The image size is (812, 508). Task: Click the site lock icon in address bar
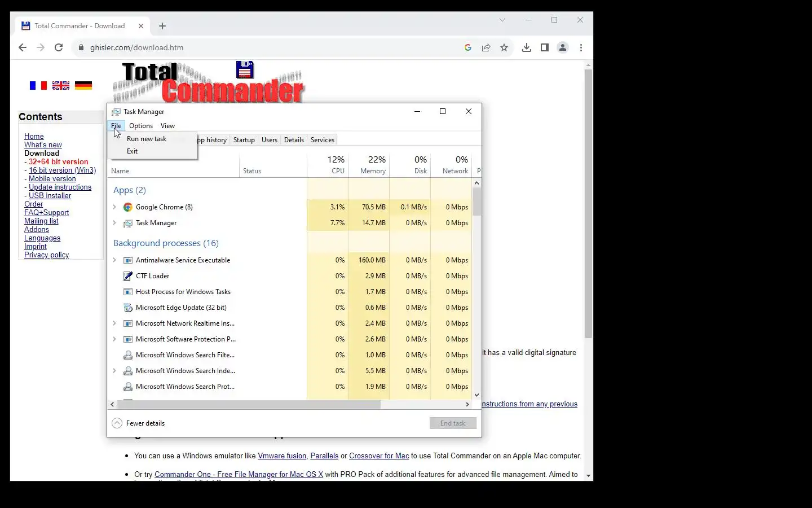(81, 47)
